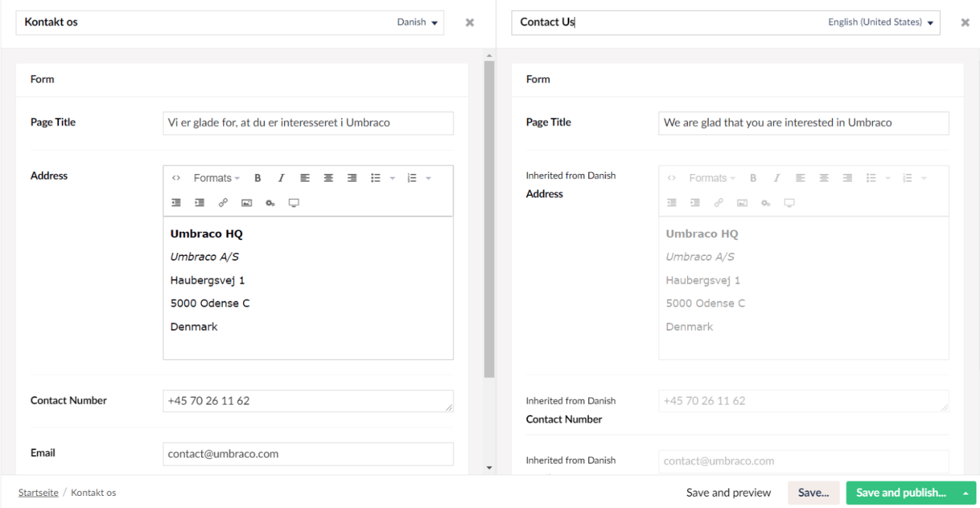Apply bullet list in Danish Address editor
Screen dimensions: 980x508
click(376, 178)
